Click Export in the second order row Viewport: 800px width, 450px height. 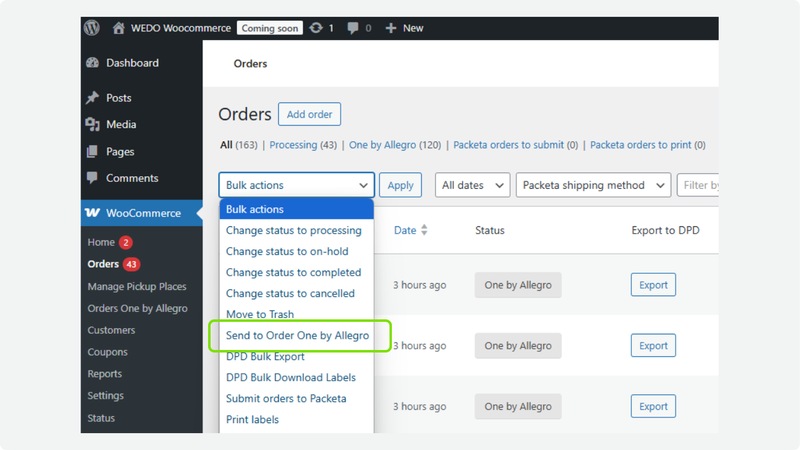point(653,345)
